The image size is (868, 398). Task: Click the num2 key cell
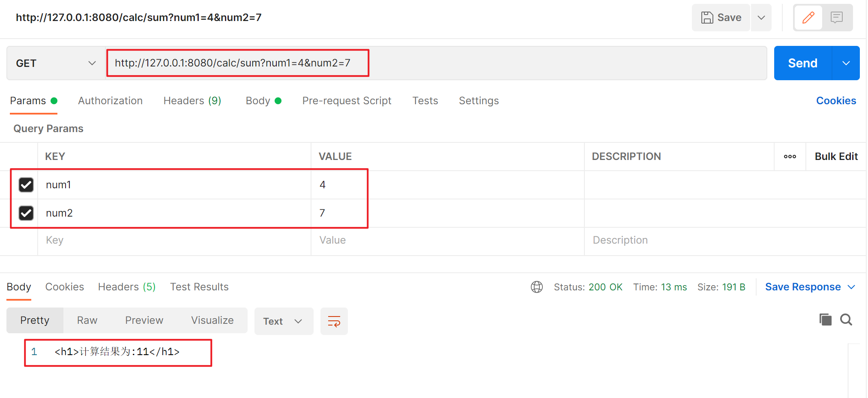pyautogui.click(x=174, y=213)
